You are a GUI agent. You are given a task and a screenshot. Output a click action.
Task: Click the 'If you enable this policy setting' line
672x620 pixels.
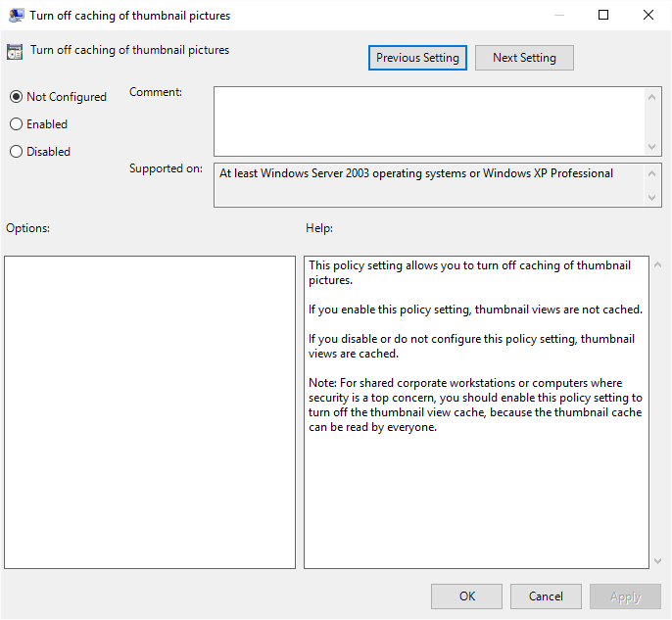pyautogui.click(x=475, y=310)
